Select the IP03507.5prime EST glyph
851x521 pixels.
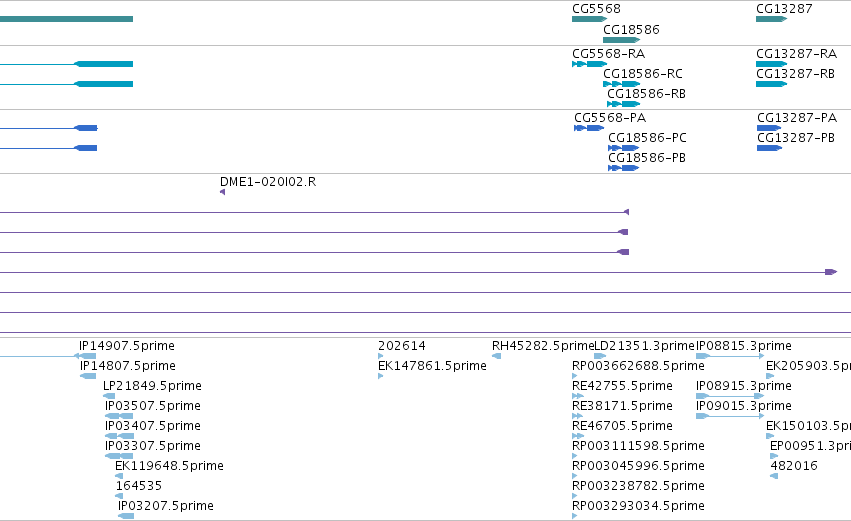[x=119, y=416]
